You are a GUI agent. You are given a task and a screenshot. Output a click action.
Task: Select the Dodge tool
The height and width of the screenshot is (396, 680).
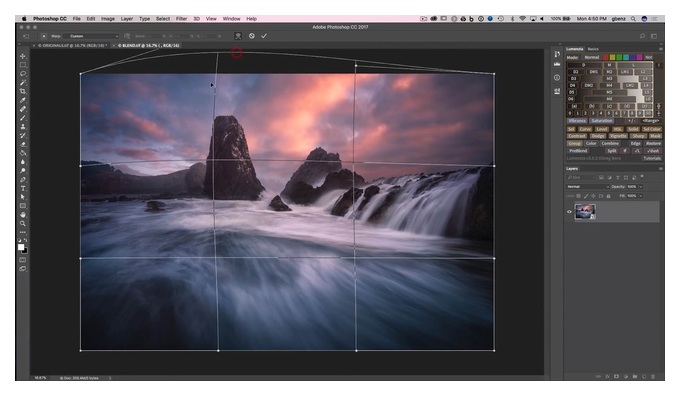click(23, 171)
